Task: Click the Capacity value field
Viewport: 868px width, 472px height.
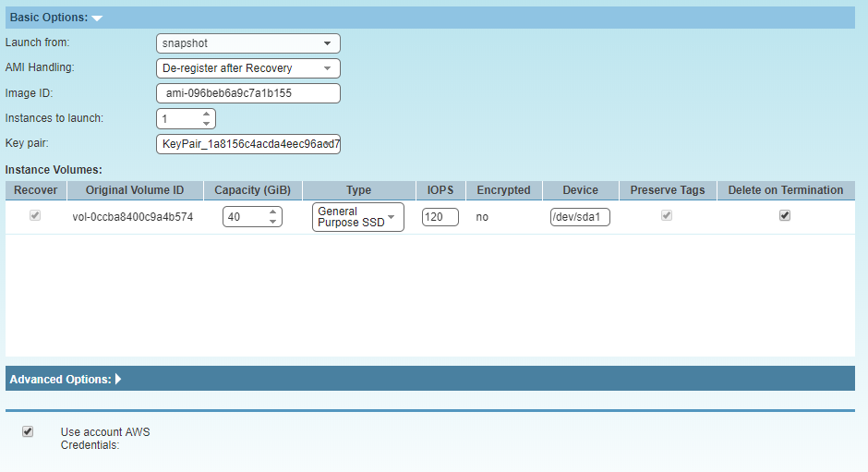Action: [x=244, y=217]
